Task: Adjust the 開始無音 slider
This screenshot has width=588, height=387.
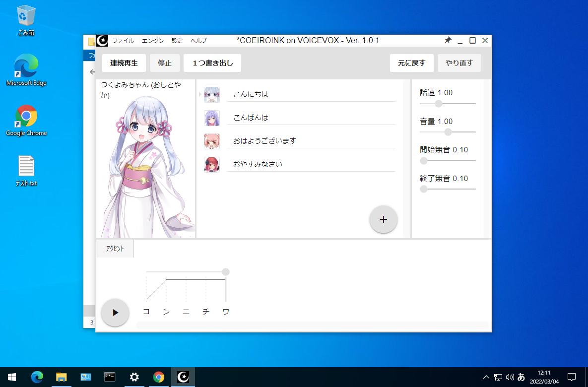Action: tap(424, 160)
